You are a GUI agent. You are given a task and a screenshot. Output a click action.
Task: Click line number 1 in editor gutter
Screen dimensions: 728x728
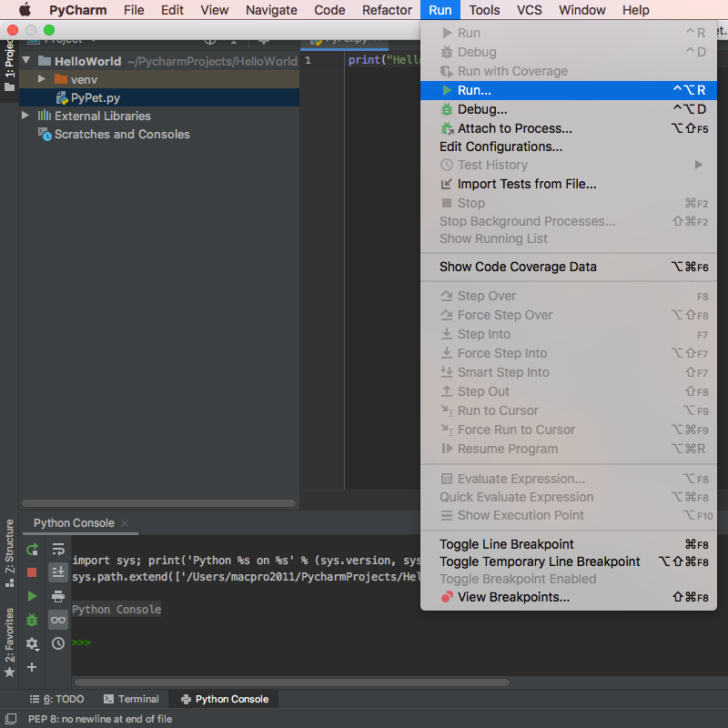pyautogui.click(x=308, y=60)
